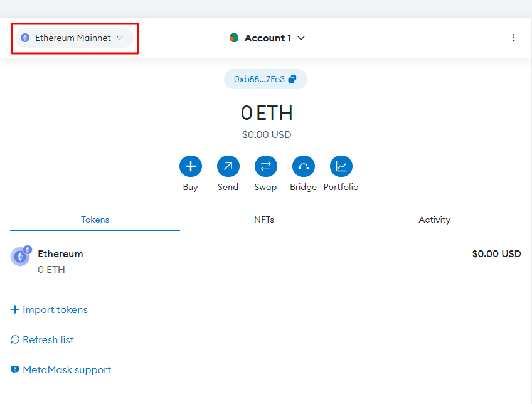Click the Send arrow icon
Image resolution: width=532 pixels, height=404 pixels.
click(228, 166)
